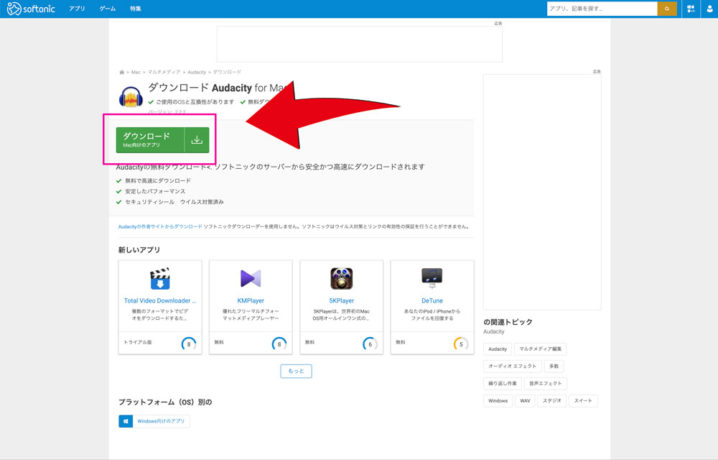Select the オーディオ エフェクト topic tag
This screenshot has width=718, height=460.
pyautogui.click(x=512, y=366)
